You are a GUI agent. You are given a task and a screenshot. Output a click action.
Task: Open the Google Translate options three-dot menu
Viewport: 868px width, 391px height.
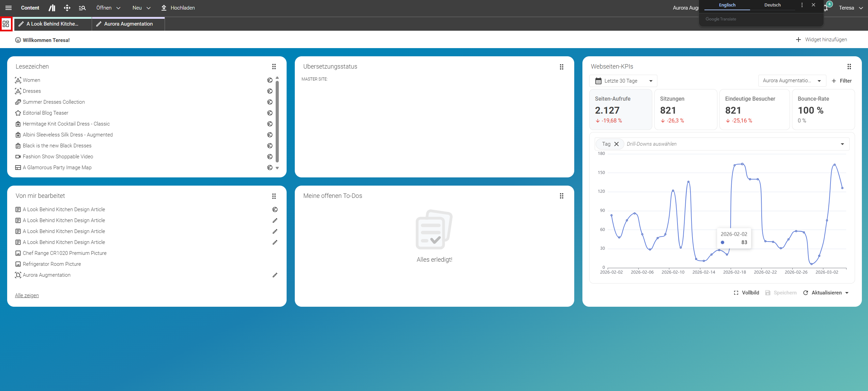click(802, 5)
